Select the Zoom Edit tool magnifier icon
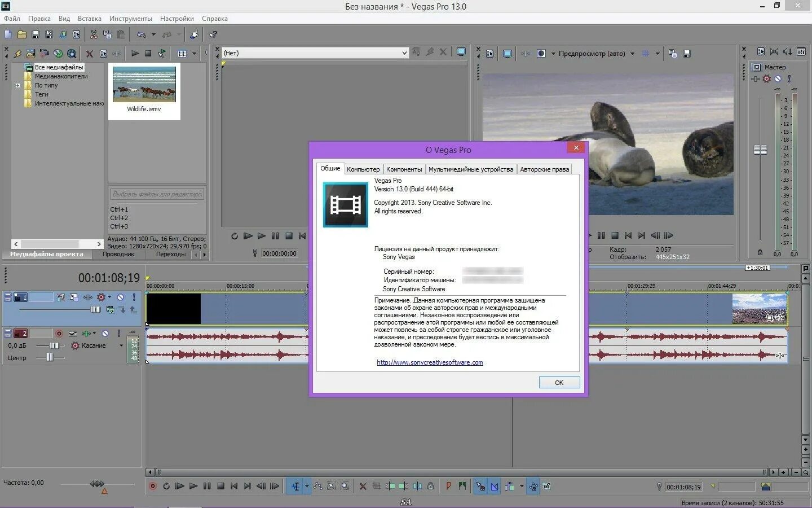Viewport: 812px width, 508px height. [x=345, y=486]
